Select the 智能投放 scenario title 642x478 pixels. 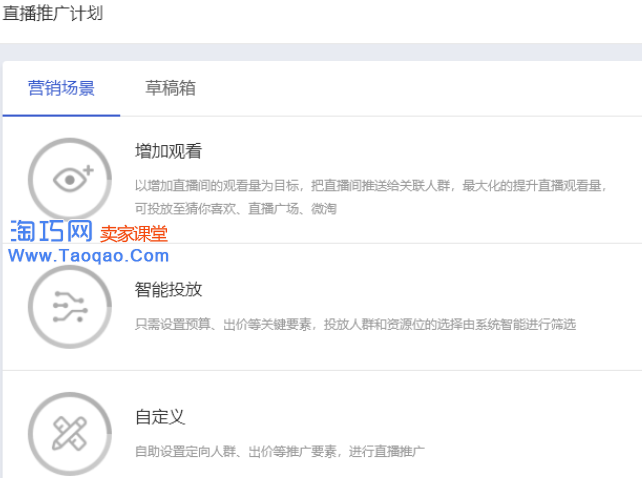pyautogui.click(x=168, y=290)
